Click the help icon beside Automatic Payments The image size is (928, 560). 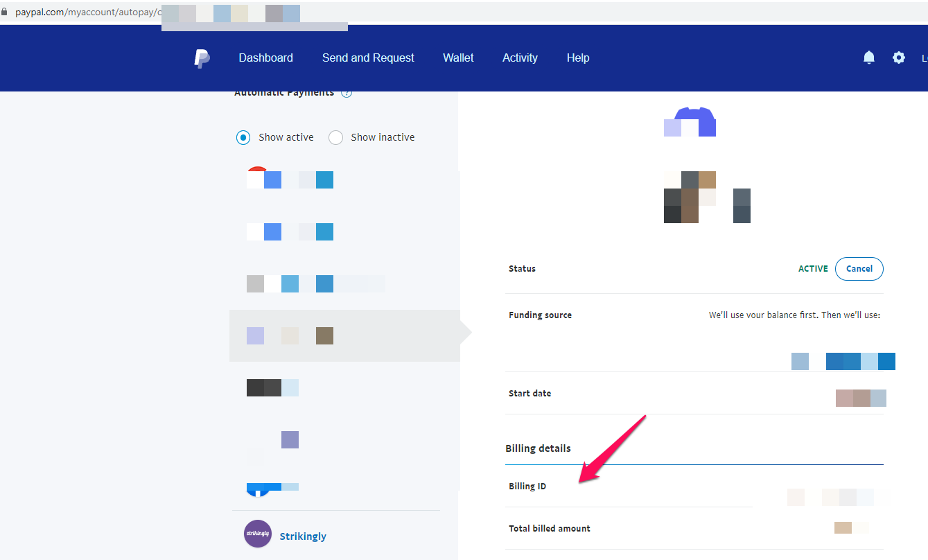tap(347, 91)
